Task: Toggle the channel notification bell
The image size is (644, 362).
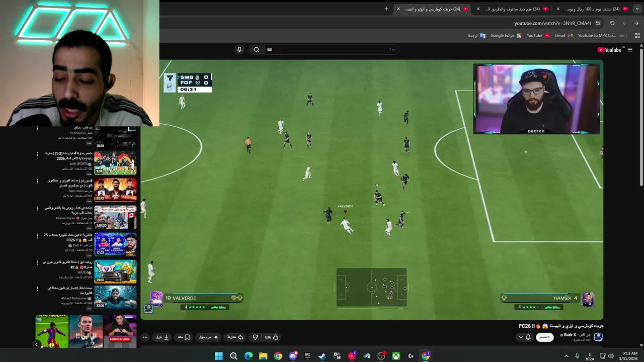Action: click(528, 337)
